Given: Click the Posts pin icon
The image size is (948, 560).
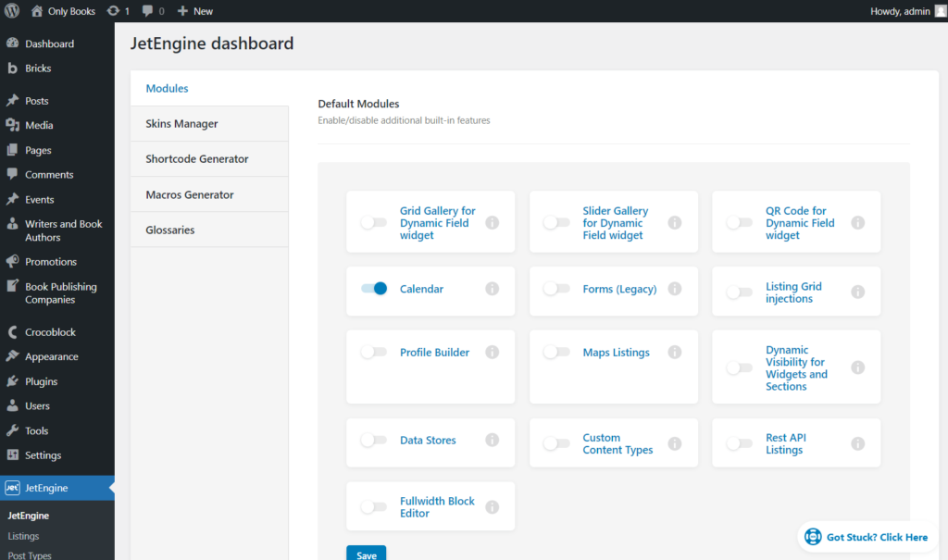Looking at the screenshot, I should (12, 100).
